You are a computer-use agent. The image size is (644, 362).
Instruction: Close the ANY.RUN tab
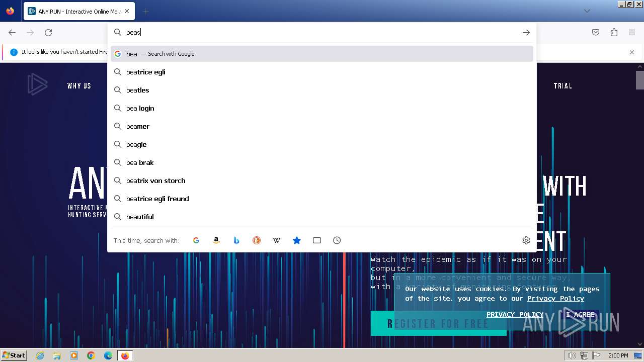127,11
